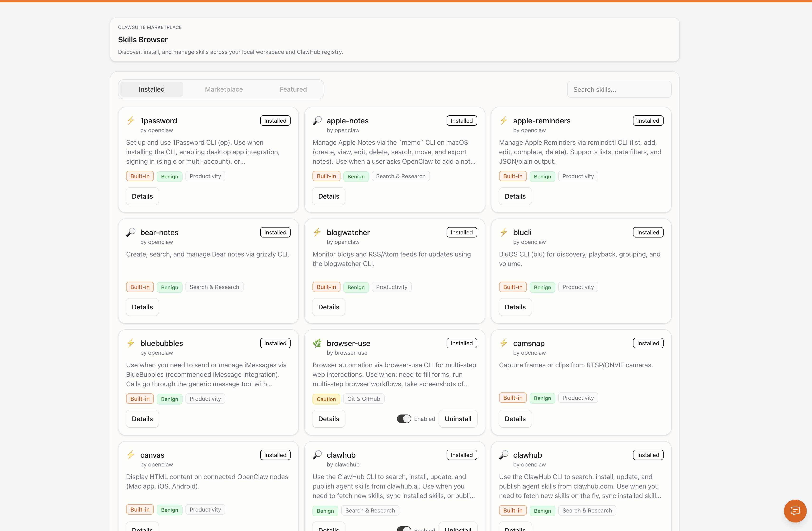Screen dimensions: 812x531
Task: Click the blogwatcher skill title
Action: (x=348, y=233)
